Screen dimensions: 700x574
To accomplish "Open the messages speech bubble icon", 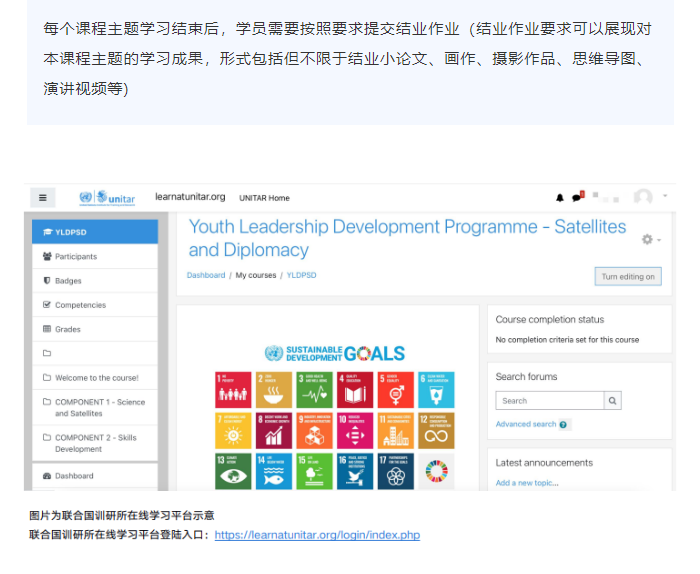I will (578, 197).
